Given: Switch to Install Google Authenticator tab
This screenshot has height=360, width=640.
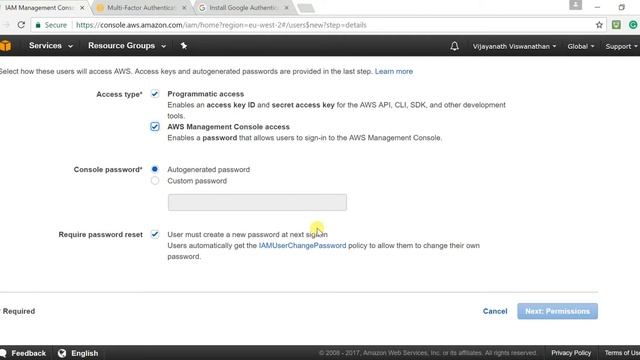Looking at the screenshot, I should (x=243, y=8).
